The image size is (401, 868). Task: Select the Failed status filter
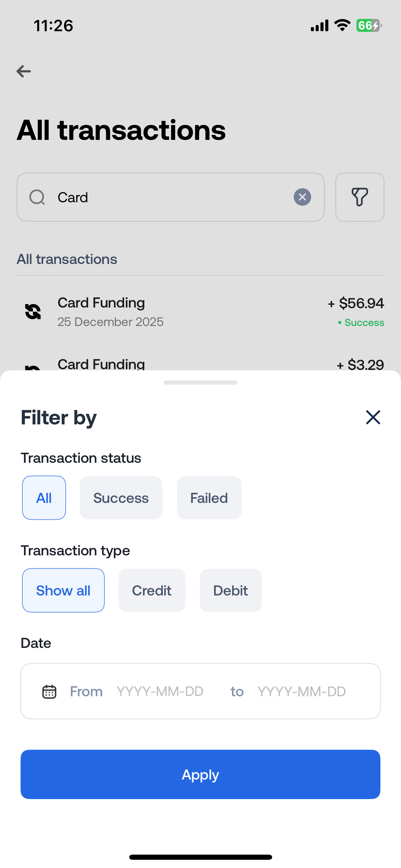[x=209, y=498]
